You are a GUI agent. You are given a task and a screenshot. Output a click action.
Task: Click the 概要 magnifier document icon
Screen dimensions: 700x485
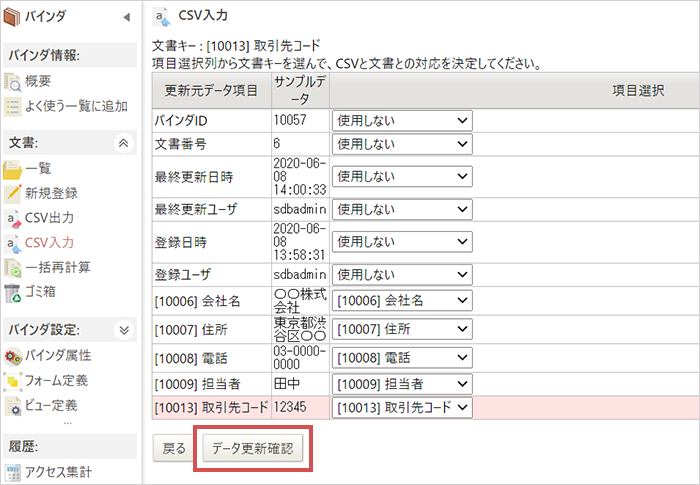12,82
